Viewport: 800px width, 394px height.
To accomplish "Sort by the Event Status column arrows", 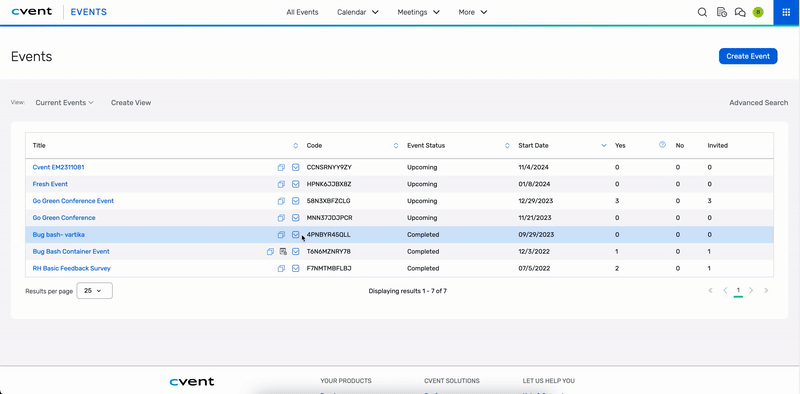I will (507, 145).
